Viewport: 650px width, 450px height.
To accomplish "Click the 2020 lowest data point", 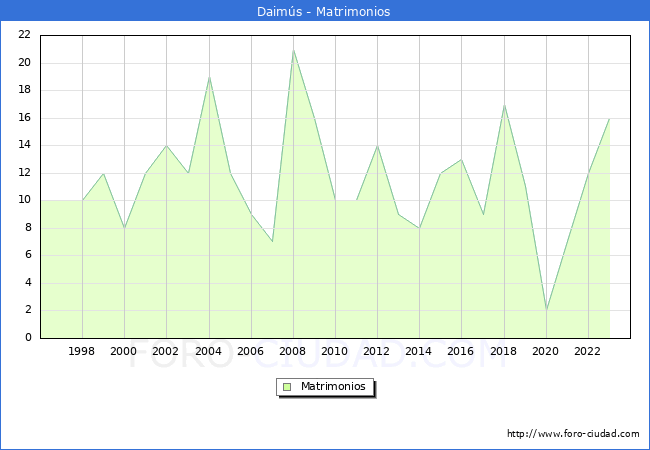I will 546,310.
